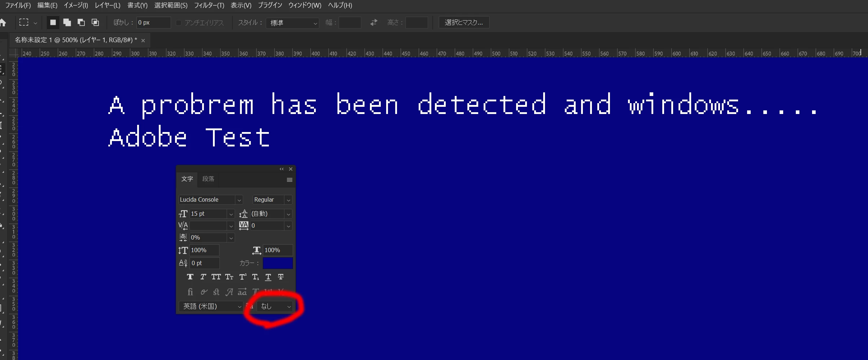Select the New Selection mode icon

pyautogui.click(x=53, y=22)
